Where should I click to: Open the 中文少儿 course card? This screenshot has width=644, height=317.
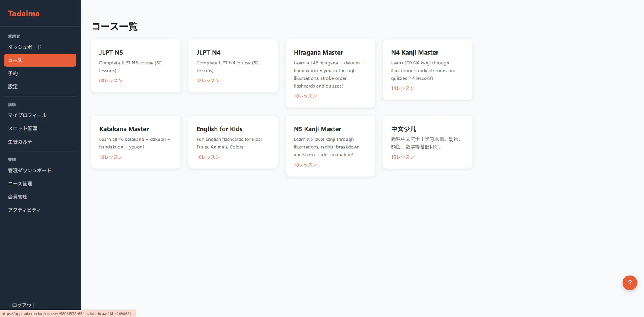click(x=427, y=142)
